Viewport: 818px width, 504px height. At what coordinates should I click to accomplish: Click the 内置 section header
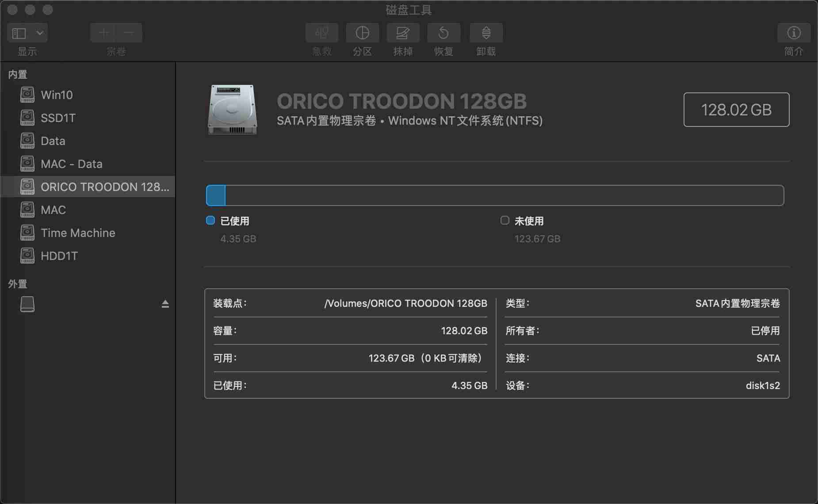click(x=18, y=75)
